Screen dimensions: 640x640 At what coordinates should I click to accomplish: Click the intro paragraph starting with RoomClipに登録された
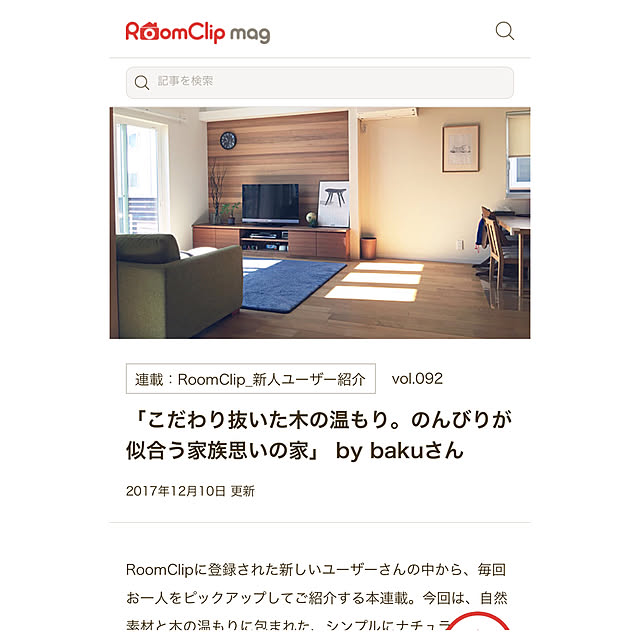pos(317,597)
